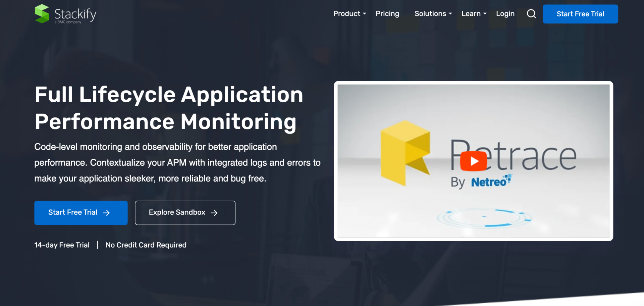The width and height of the screenshot is (644, 306).
Task: Click Start Free Trial in the navigation bar
Action: [580, 14]
